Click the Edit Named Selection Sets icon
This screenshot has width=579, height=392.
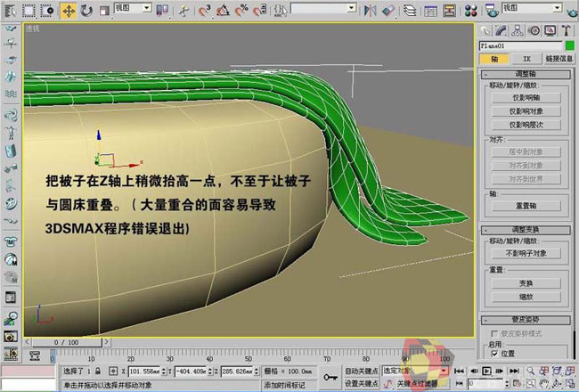[x=281, y=11]
